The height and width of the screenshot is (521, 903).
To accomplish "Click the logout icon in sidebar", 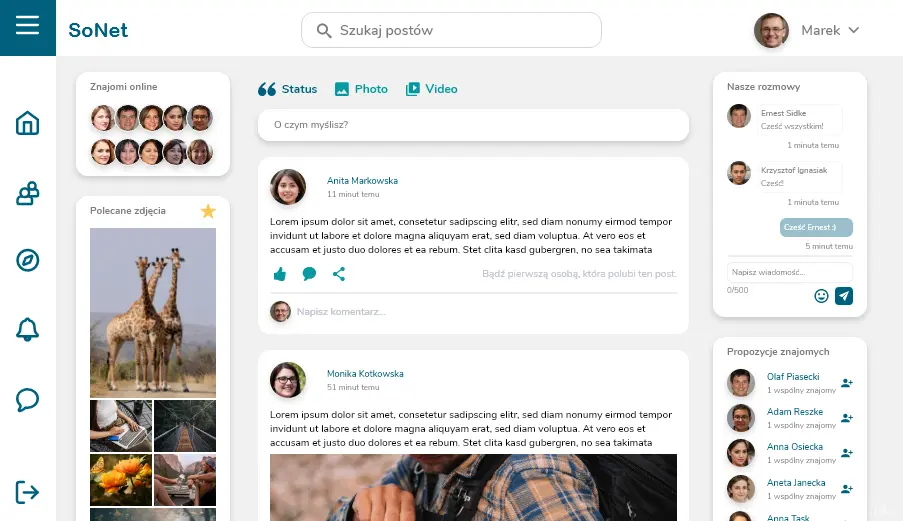I will click(28, 491).
